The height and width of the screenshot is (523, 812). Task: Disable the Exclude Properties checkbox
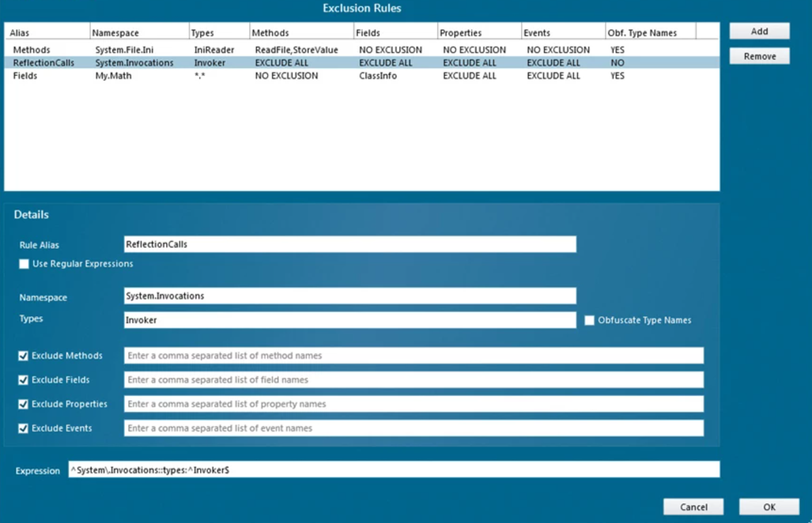tap(23, 403)
